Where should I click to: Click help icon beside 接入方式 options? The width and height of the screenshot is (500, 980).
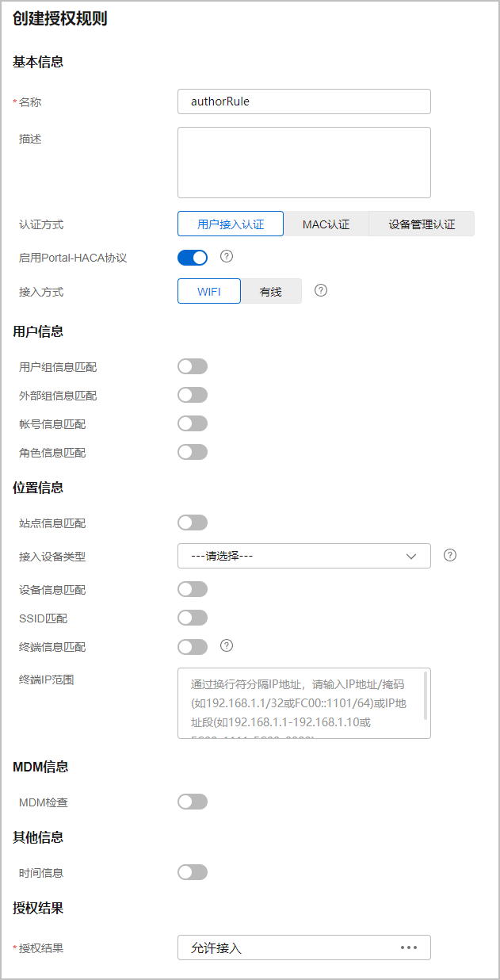(321, 290)
